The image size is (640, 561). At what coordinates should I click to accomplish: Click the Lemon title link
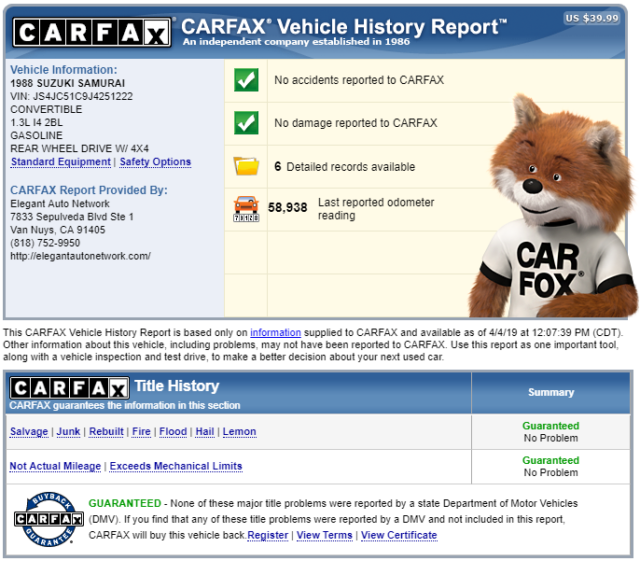pyautogui.click(x=239, y=432)
